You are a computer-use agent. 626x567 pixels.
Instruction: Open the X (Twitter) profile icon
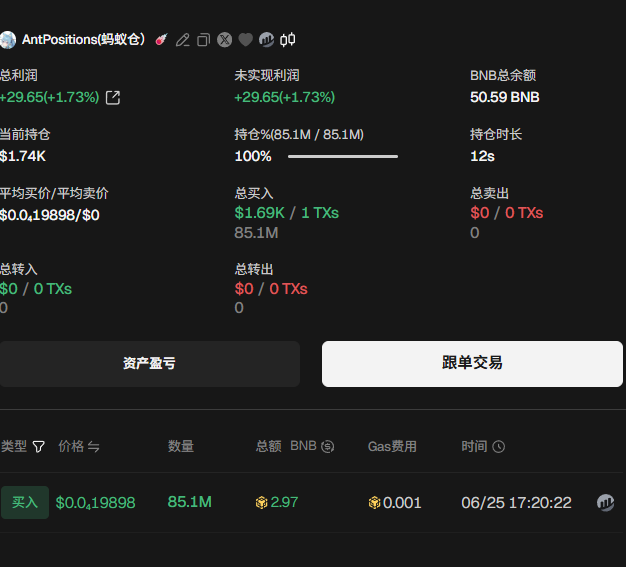coord(224,40)
